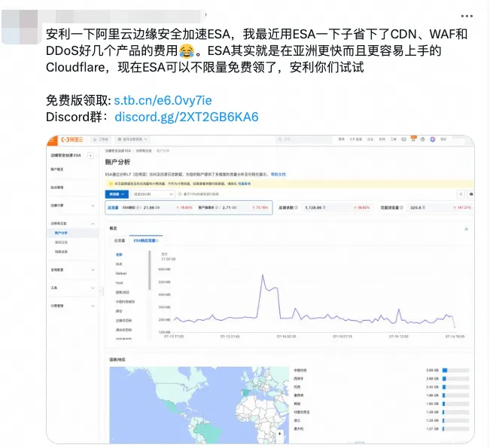Click the blue link in the yellow notice banner
This screenshot has width=490, height=448.
click(244, 184)
